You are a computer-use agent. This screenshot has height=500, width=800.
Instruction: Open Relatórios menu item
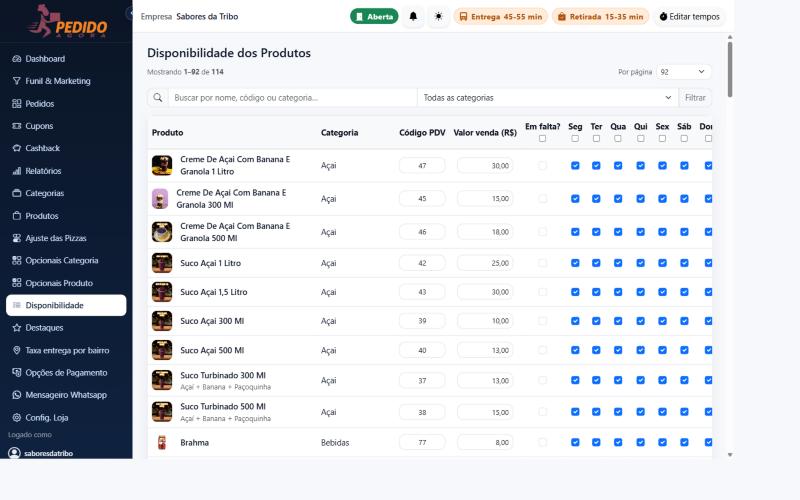[66, 171]
